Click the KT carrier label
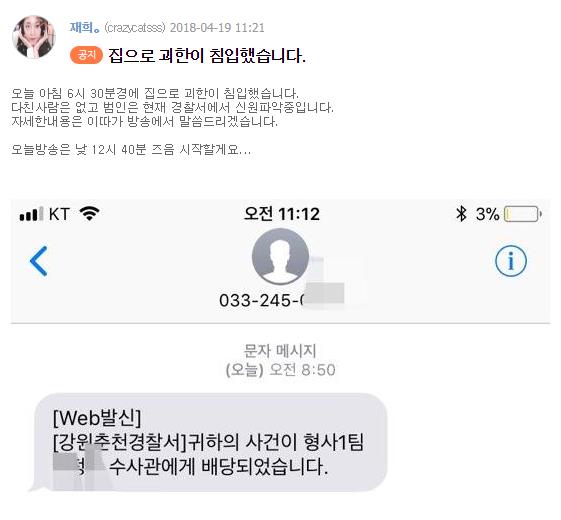Screen dimensions: 561x520 click(x=59, y=214)
